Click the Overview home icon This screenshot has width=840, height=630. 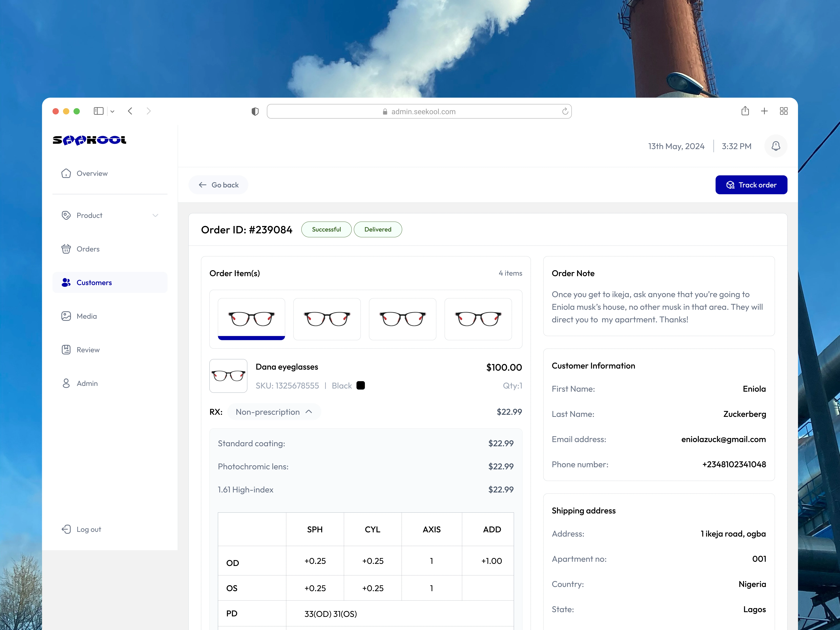[66, 174]
